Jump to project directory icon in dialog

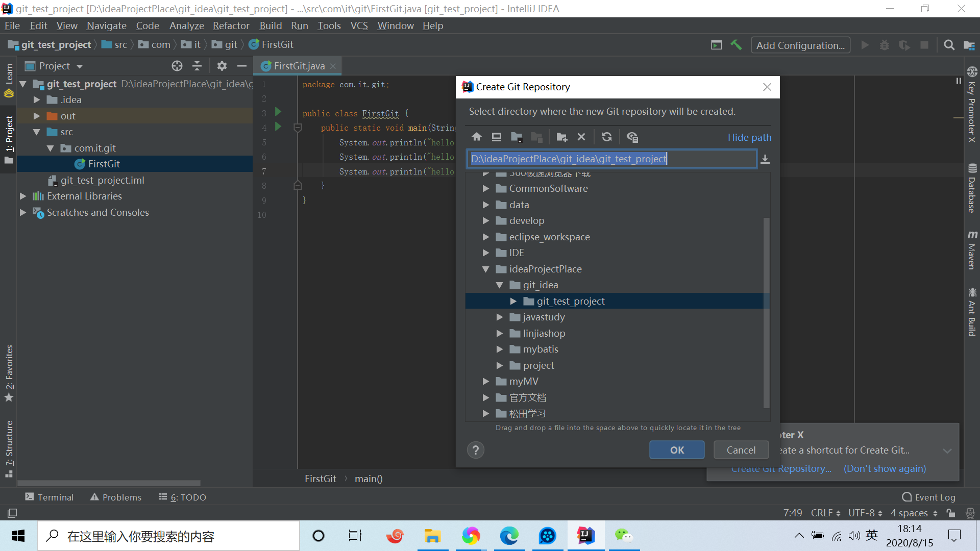coord(517,137)
